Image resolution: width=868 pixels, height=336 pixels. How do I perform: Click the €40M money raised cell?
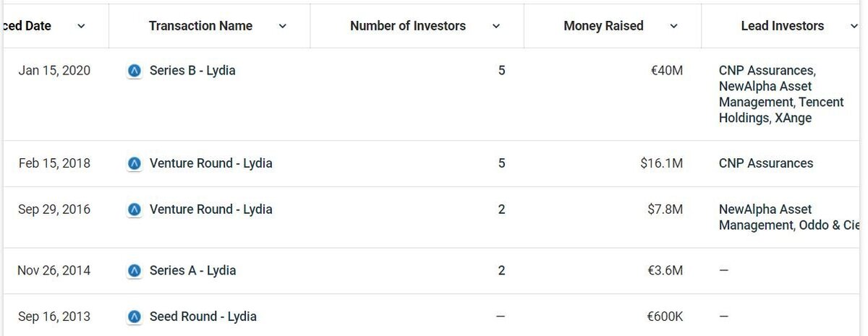pyautogui.click(x=666, y=71)
